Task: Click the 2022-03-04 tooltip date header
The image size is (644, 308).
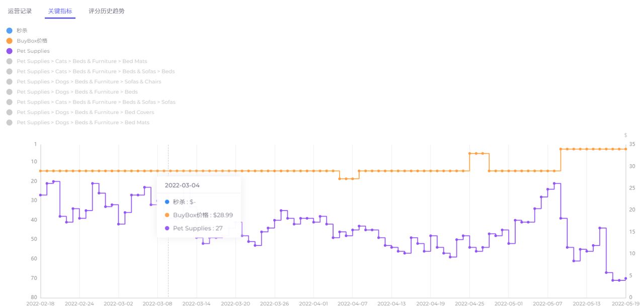Action: 182,185
